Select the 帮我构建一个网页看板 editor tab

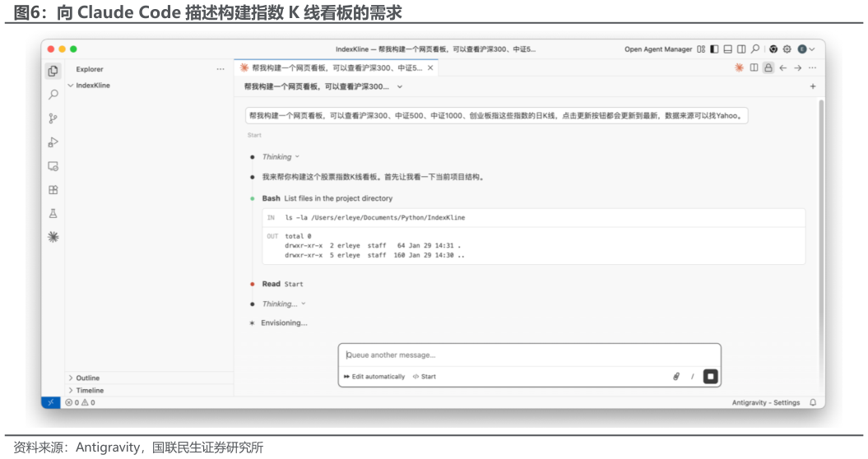click(x=337, y=67)
